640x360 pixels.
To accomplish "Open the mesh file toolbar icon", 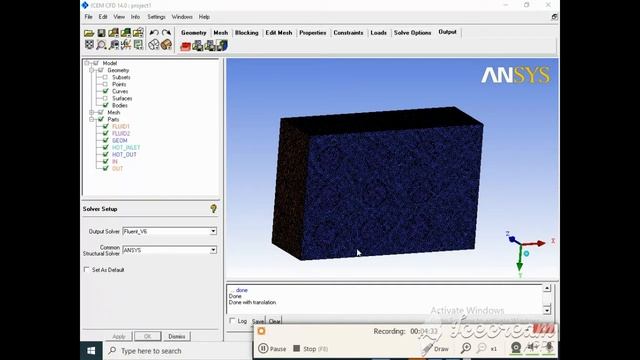I will pyautogui.click(x=126, y=33).
